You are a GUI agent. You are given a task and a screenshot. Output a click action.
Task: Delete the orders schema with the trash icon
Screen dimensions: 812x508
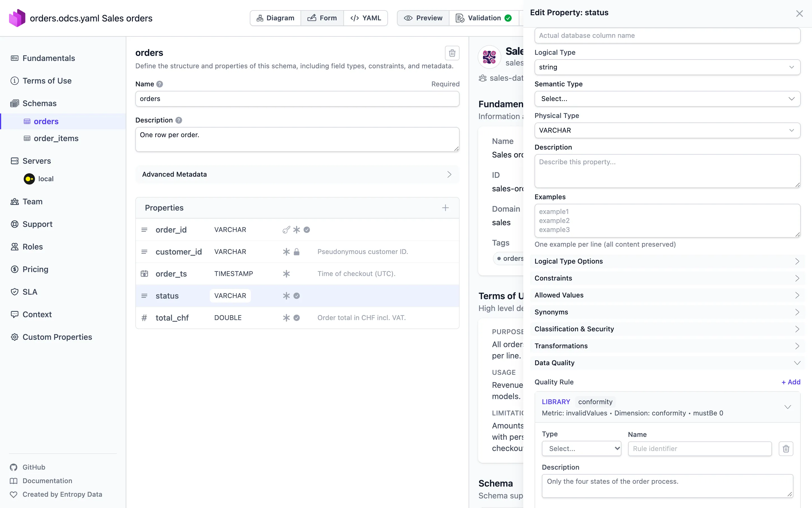[x=452, y=53]
